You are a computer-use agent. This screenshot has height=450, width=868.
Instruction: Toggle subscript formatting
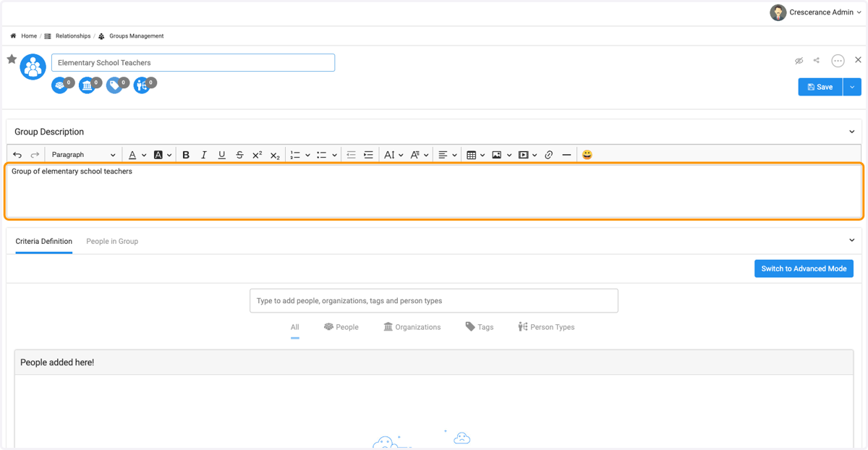[275, 155]
